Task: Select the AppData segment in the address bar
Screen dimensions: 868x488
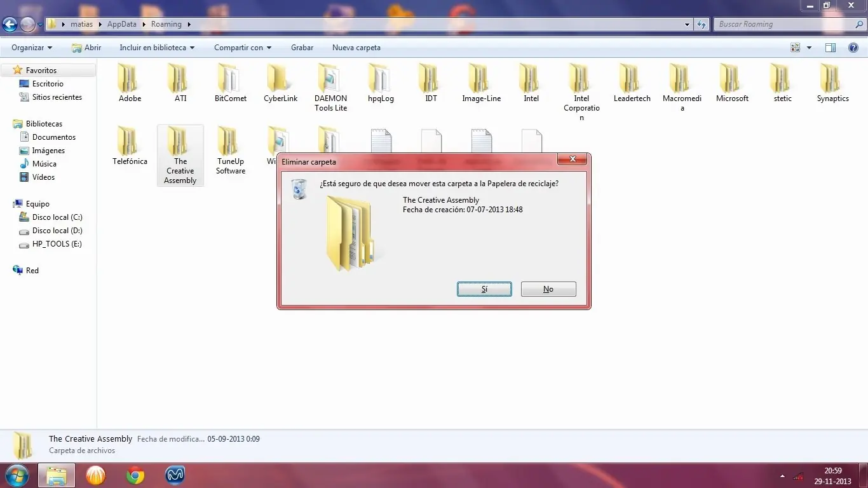Action: 121,24
